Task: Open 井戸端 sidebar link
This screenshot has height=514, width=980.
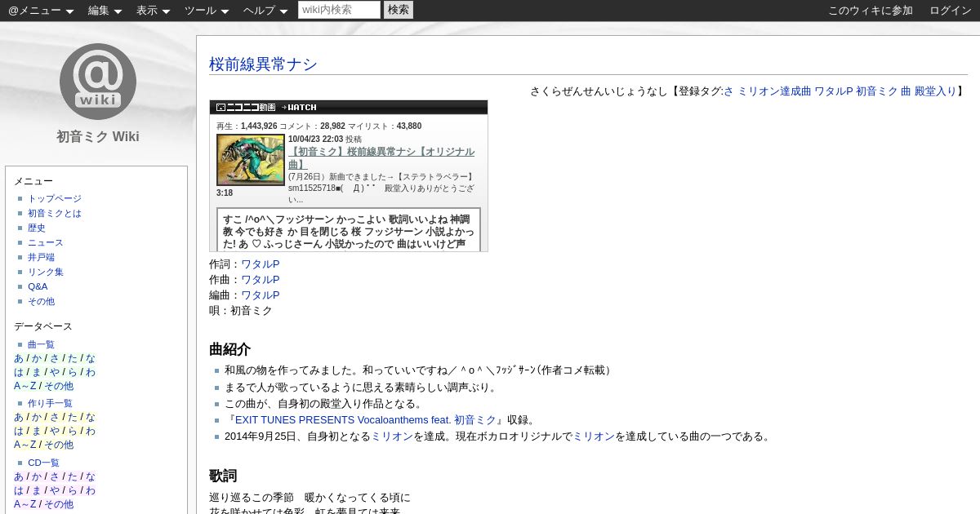Action: click(x=41, y=257)
